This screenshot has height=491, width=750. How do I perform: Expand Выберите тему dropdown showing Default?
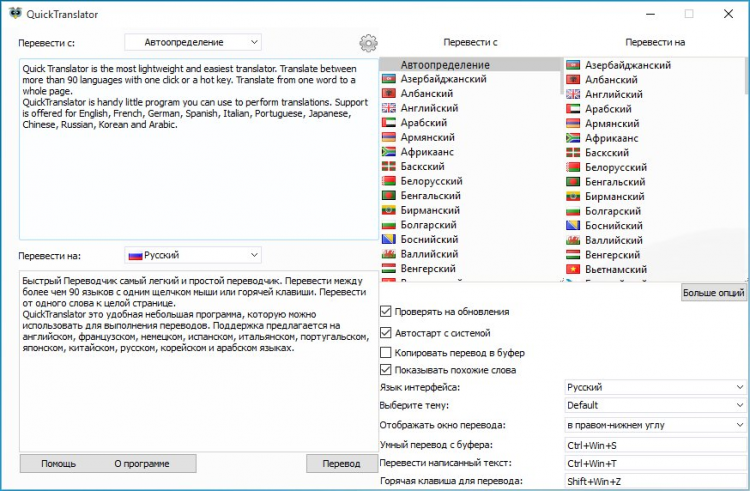point(655,405)
